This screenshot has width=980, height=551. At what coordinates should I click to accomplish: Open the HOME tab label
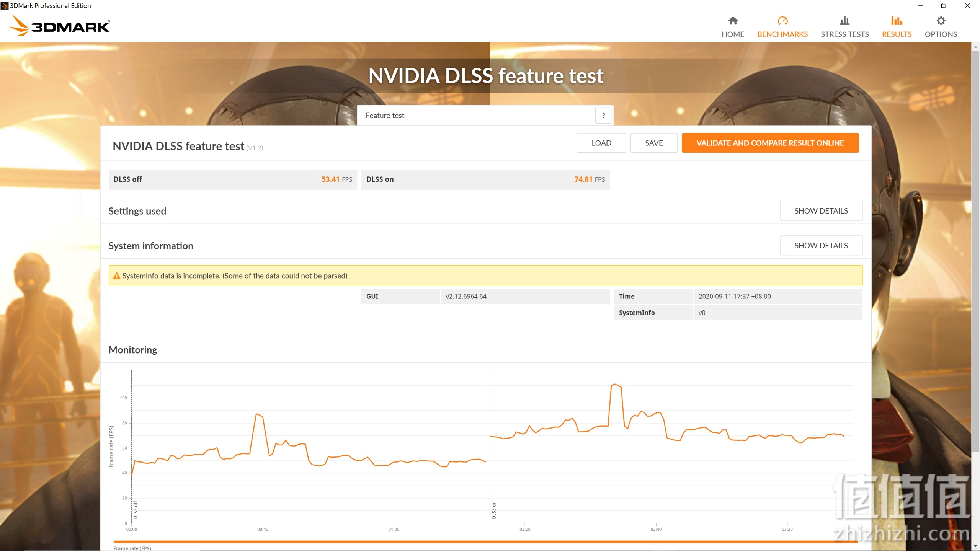(733, 34)
